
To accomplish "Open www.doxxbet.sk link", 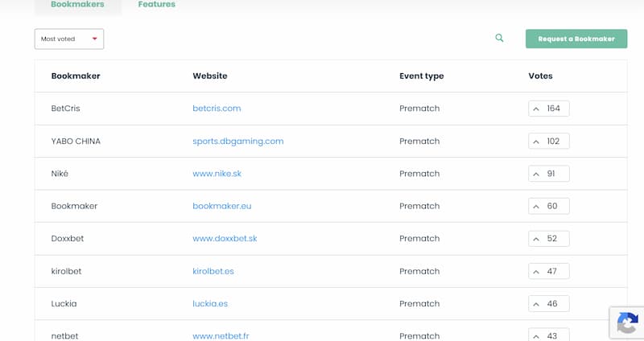I will tap(225, 238).
